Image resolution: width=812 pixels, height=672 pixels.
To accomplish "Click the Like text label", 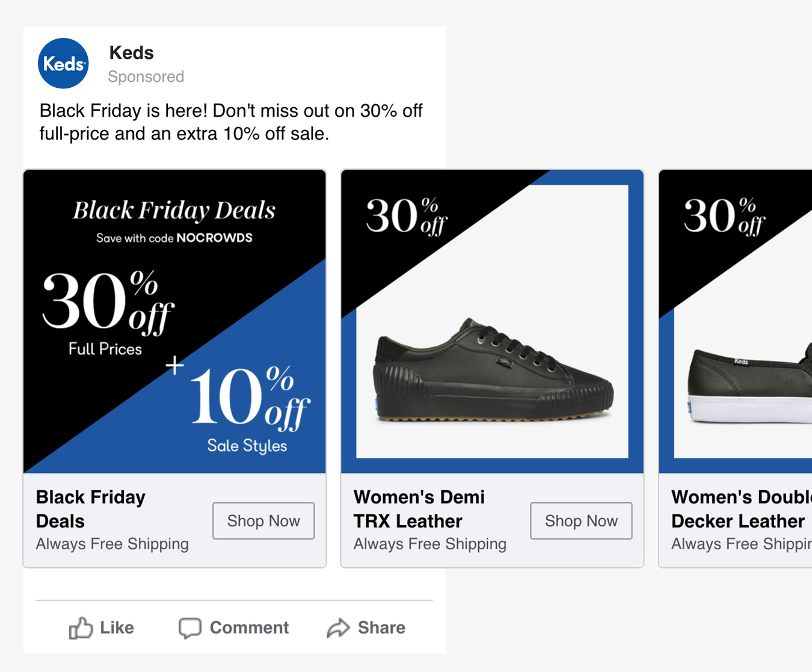I will (x=117, y=628).
